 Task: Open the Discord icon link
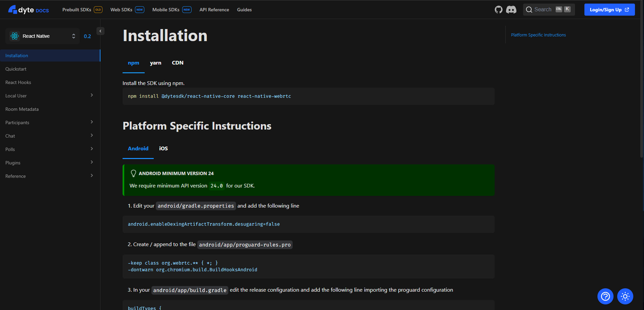click(x=511, y=10)
